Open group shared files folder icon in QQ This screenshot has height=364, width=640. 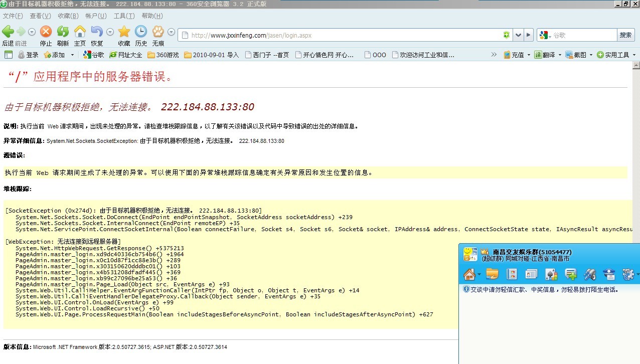click(492, 274)
